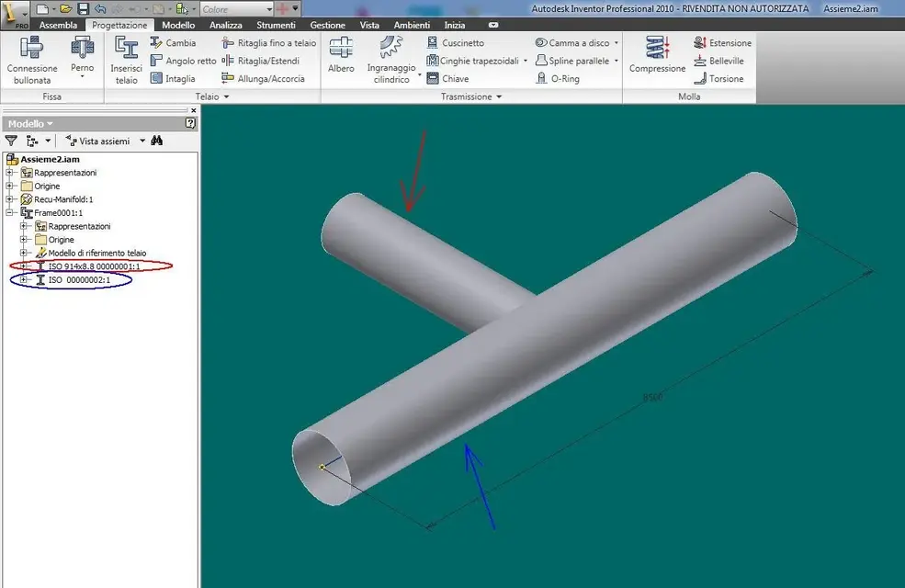The image size is (905, 588).
Task: Close the Modello browser panel
Action: point(193,110)
